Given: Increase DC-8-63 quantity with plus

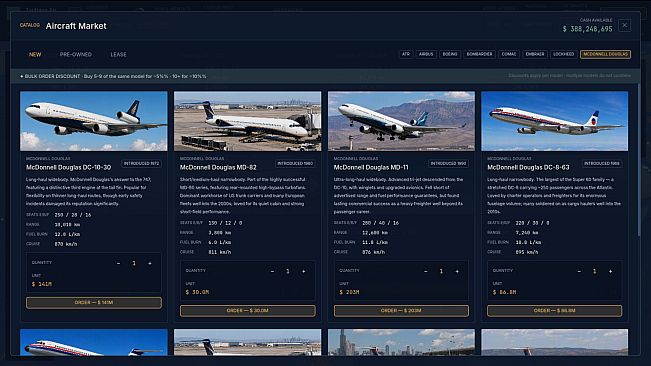Looking at the screenshot, I should 610,271.
